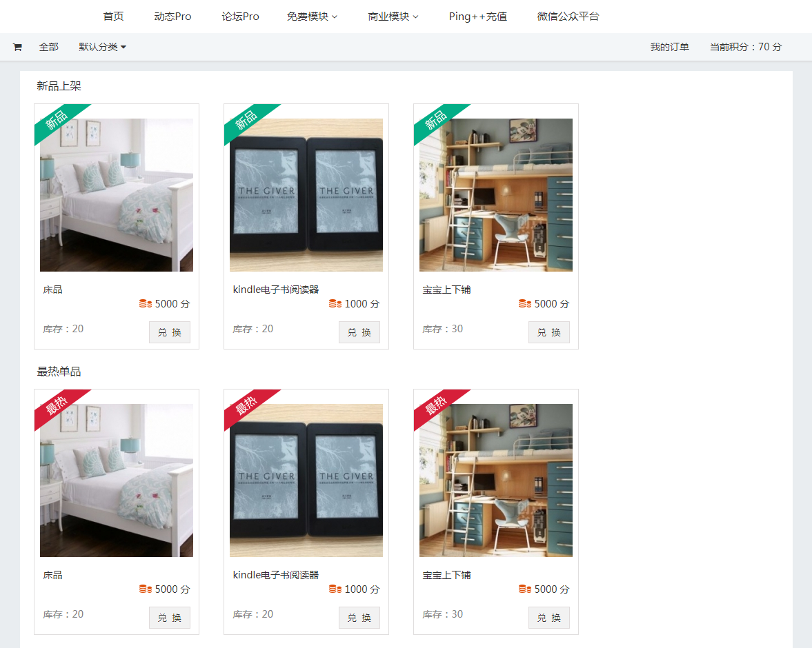812x648 pixels.
Task: Select the 全部 category filter
Action: coord(49,47)
